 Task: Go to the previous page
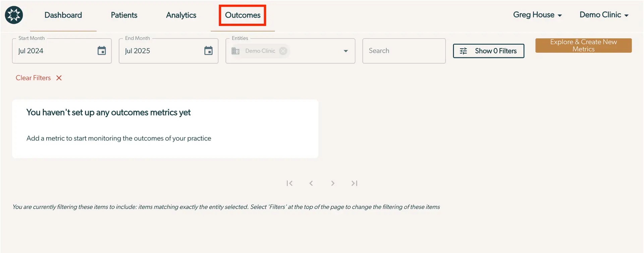coord(311,183)
